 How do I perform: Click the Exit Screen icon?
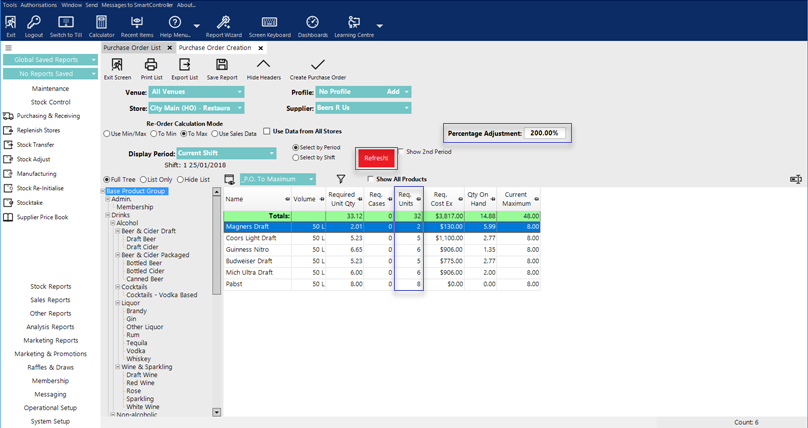pos(117,66)
